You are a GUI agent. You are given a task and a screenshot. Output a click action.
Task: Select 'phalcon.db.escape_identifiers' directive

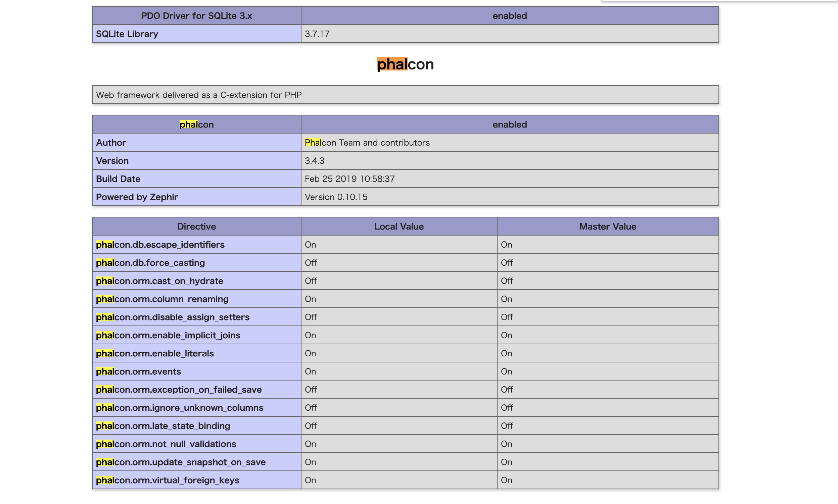tap(160, 245)
